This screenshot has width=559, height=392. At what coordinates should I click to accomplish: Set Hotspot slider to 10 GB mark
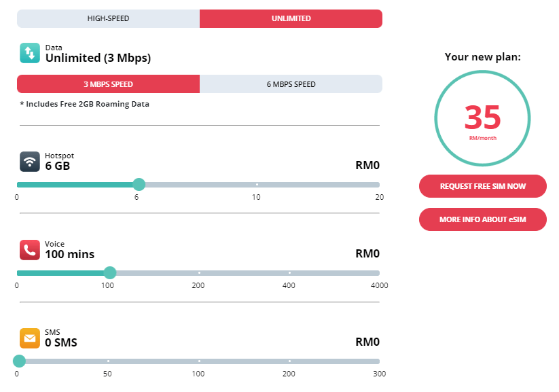(x=257, y=184)
